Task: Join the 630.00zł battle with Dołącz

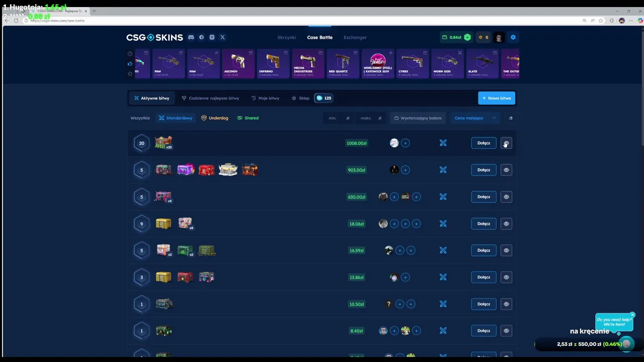Action: (484, 197)
